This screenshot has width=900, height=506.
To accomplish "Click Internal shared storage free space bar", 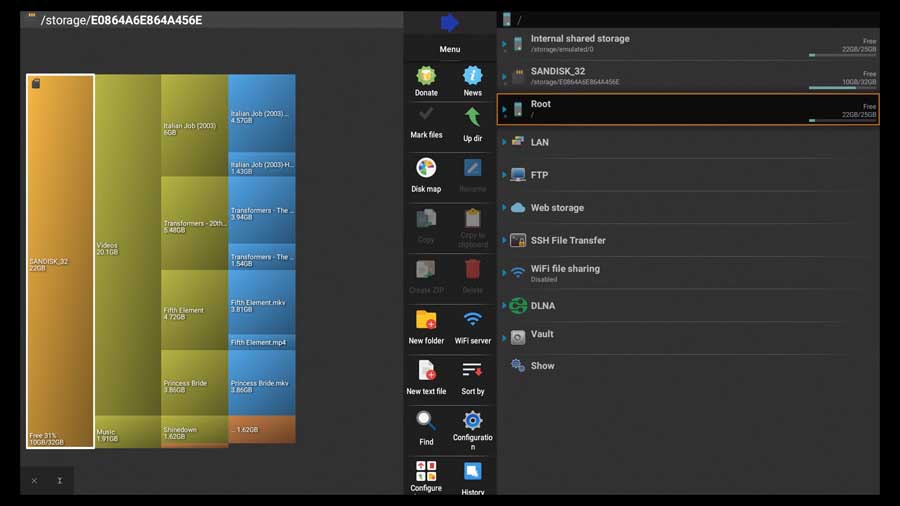I will coord(842,55).
